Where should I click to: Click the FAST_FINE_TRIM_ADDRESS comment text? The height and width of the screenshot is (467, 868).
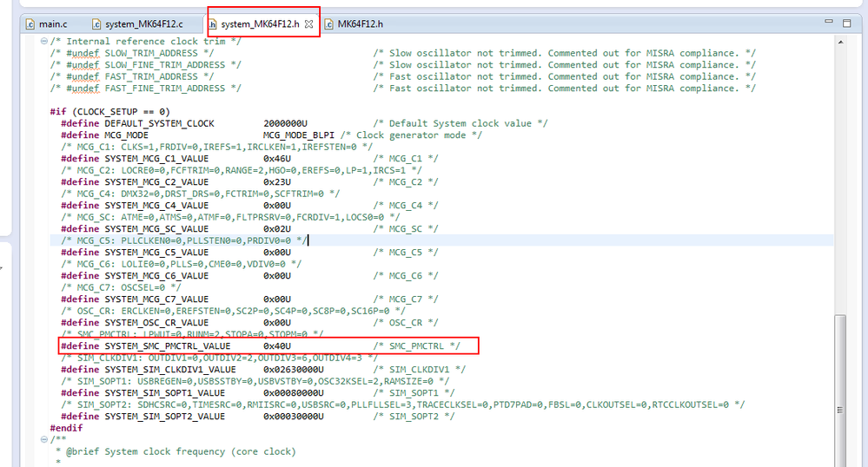[x=165, y=88]
